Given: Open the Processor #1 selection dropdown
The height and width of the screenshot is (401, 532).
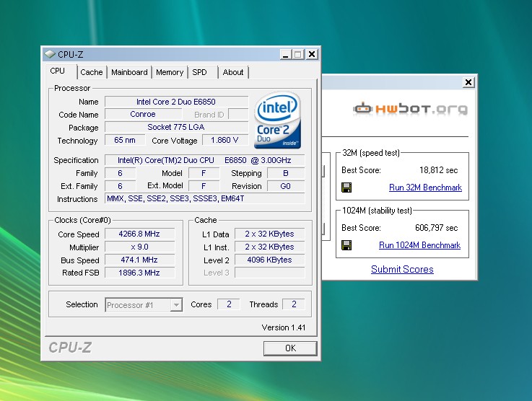Looking at the screenshot, I should [x=176, y=305].
